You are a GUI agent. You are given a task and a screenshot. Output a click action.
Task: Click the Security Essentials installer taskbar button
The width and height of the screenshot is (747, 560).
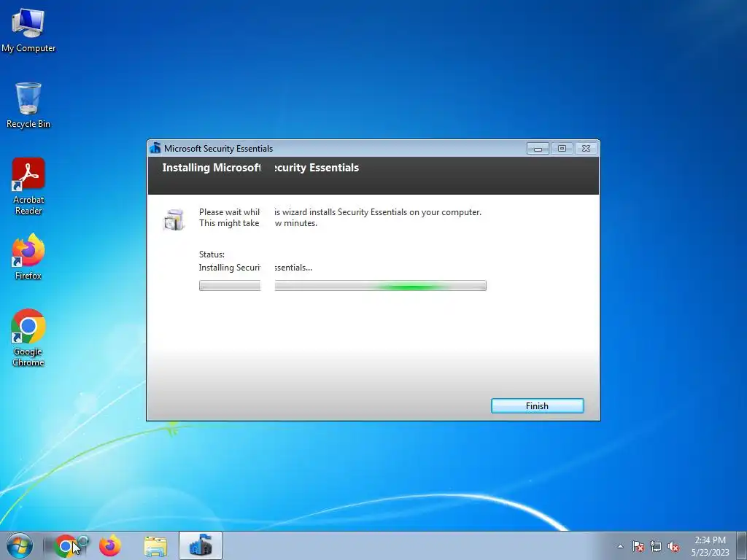(x=201, y=545)
